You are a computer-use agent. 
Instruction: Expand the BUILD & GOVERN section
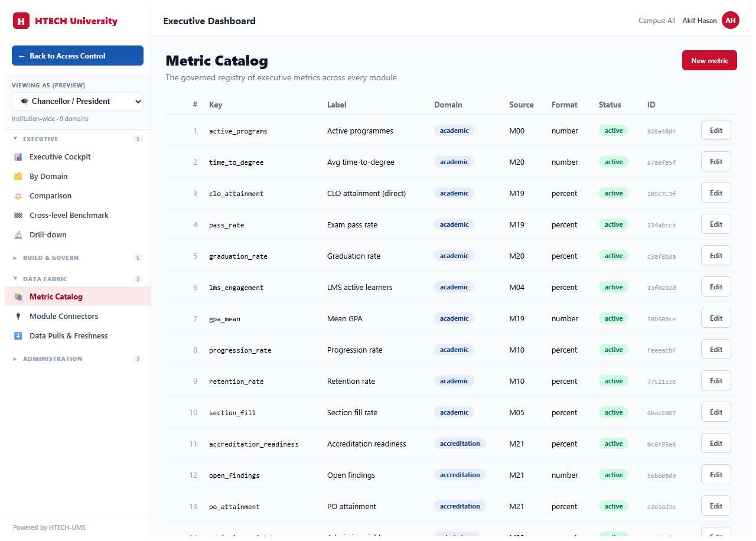tap(77, 258)
